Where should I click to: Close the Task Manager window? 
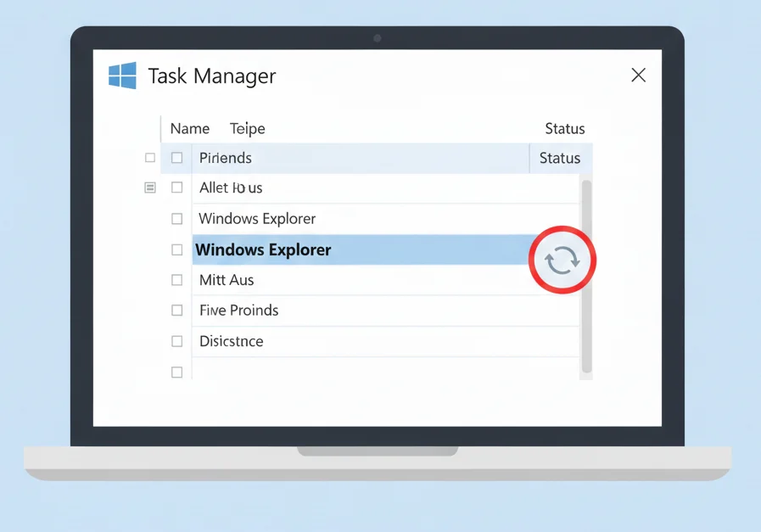[x=638, y=75]
